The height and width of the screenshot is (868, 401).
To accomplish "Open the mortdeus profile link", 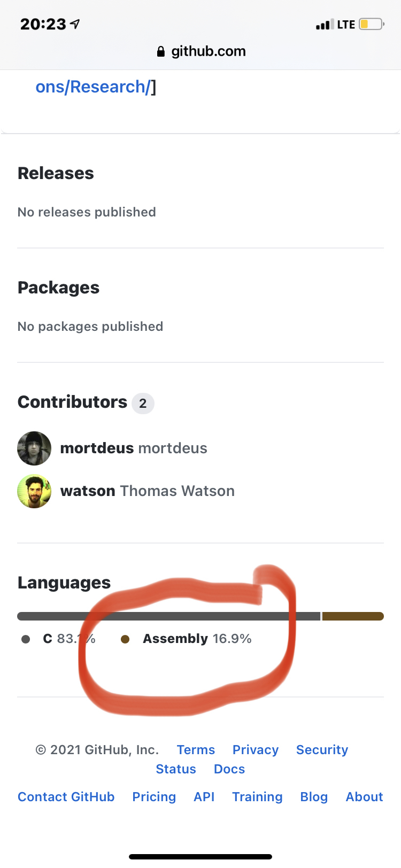I will pos(97,448).
